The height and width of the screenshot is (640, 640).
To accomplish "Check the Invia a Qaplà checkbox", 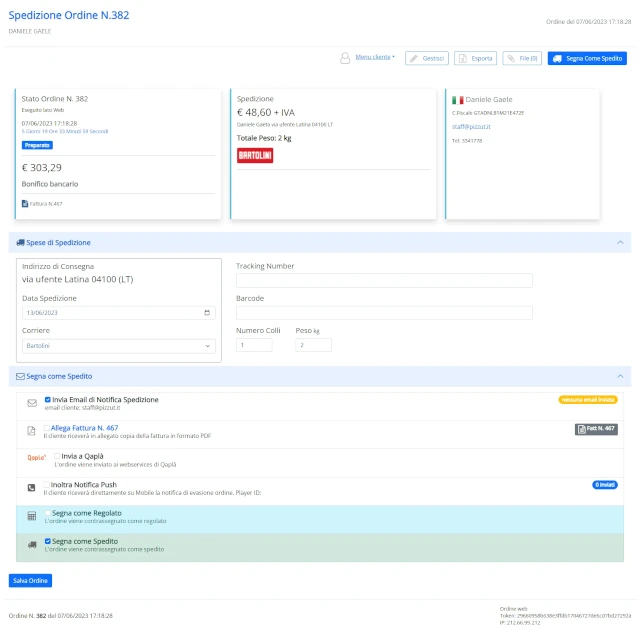I will coord(57,456).
